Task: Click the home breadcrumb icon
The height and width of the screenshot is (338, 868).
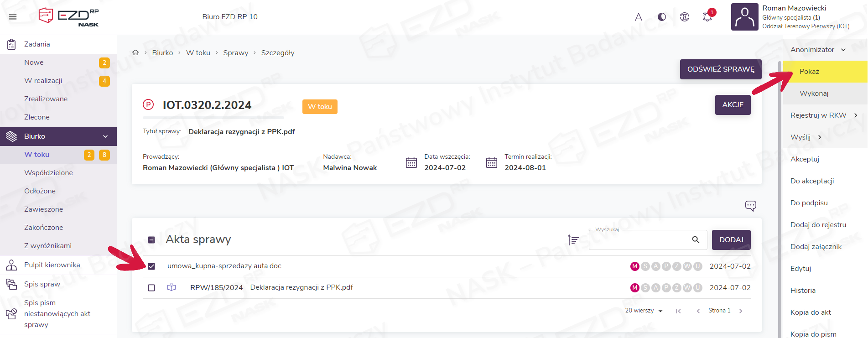Action: point(135,53)
